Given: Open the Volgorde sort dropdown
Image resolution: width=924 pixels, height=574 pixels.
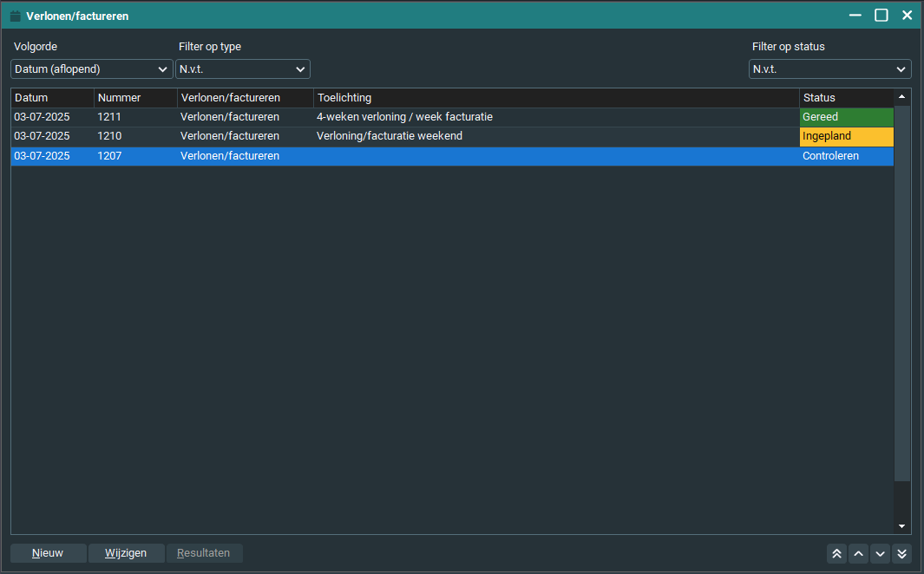Looking at the screenshot, I should click(92, 69).
